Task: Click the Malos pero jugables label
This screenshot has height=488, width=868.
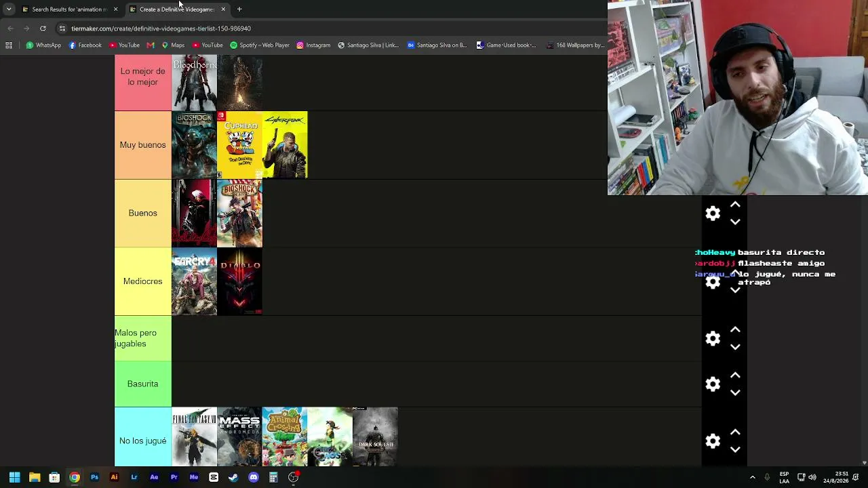Action: [x=142, y=338]
